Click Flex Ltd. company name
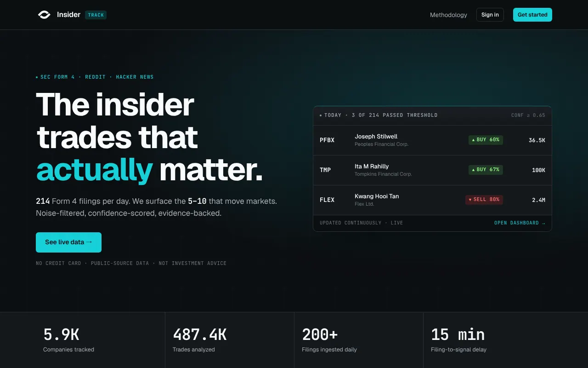Image resolution: width=588 pixels, height=368 pixels. (364, 204)
